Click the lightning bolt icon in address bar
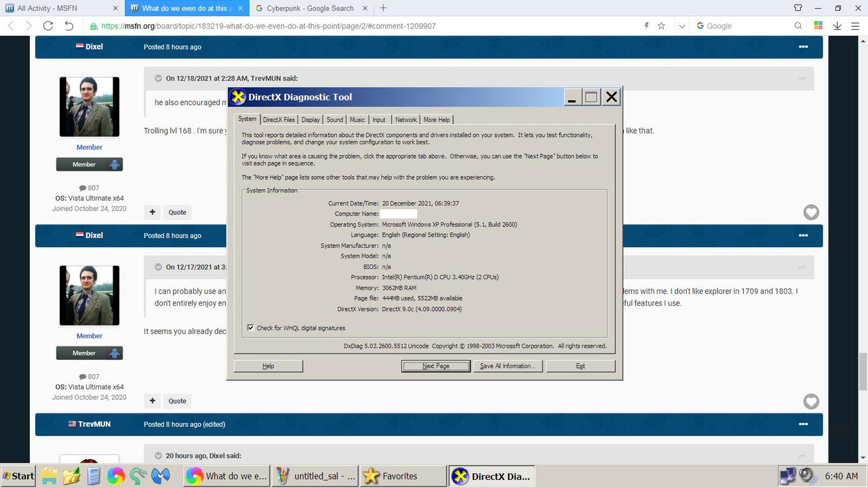Viewport: 868px width, 488px height. pos(646,26)
